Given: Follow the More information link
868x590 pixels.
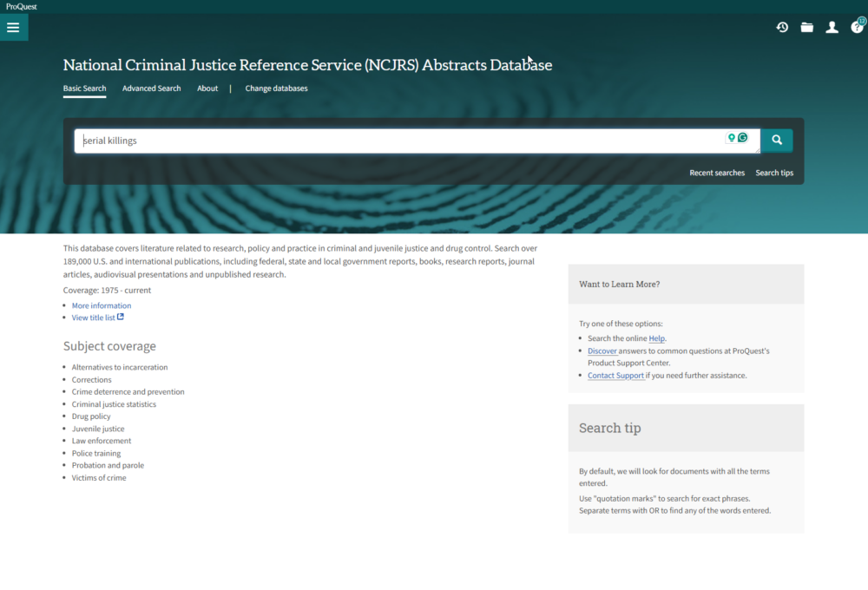Looking at the screenshot, I should (x=102, y=305).
